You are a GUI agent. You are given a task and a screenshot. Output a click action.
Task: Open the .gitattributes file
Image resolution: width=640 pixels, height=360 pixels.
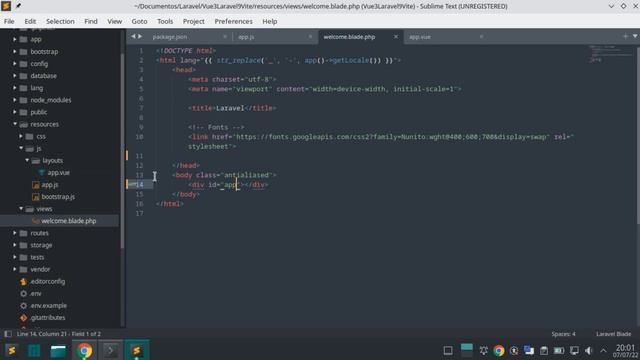coord(47,318)
